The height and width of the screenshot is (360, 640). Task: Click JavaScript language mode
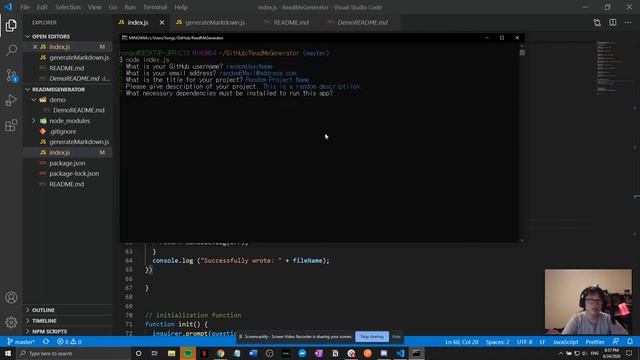click(565, 342)
